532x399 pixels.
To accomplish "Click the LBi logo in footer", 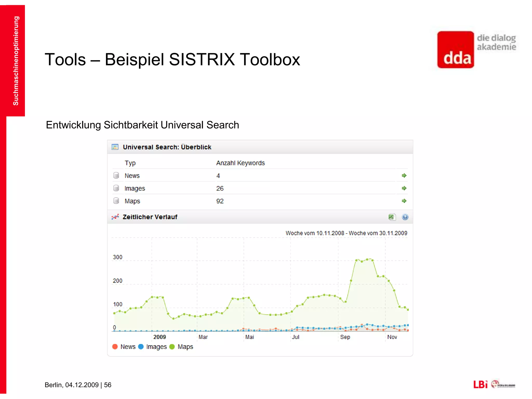I will pyautogui.click(x=480, y=384).
